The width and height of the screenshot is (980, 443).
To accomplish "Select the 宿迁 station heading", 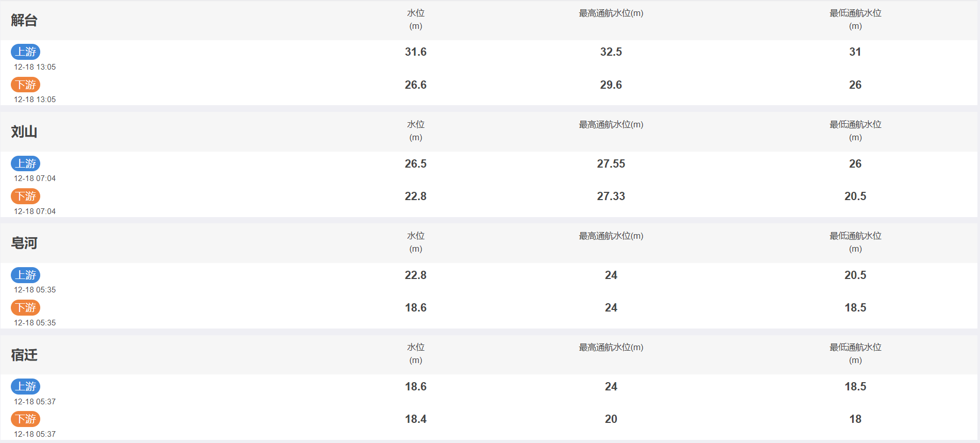I will point(24,355).
